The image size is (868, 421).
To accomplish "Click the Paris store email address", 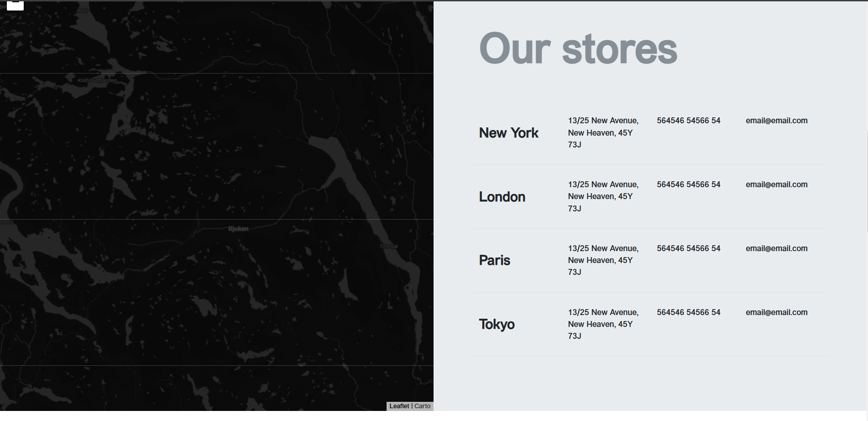I will (776, 248).
